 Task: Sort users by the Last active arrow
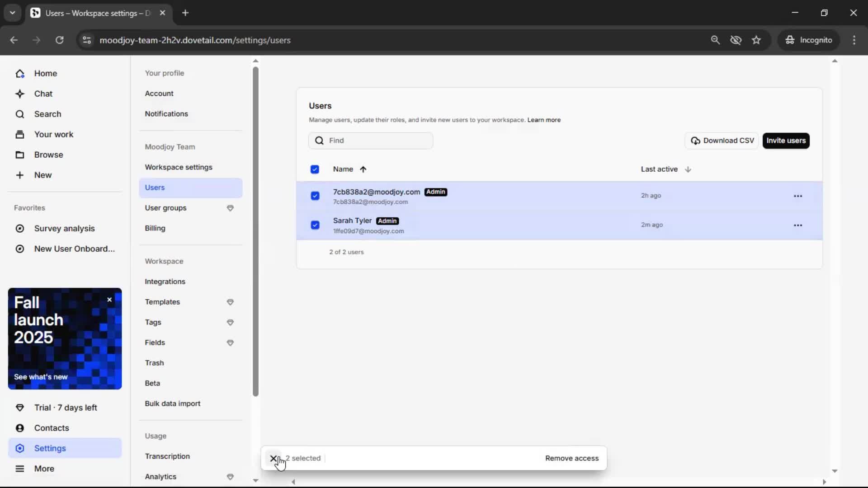[688, 169]
